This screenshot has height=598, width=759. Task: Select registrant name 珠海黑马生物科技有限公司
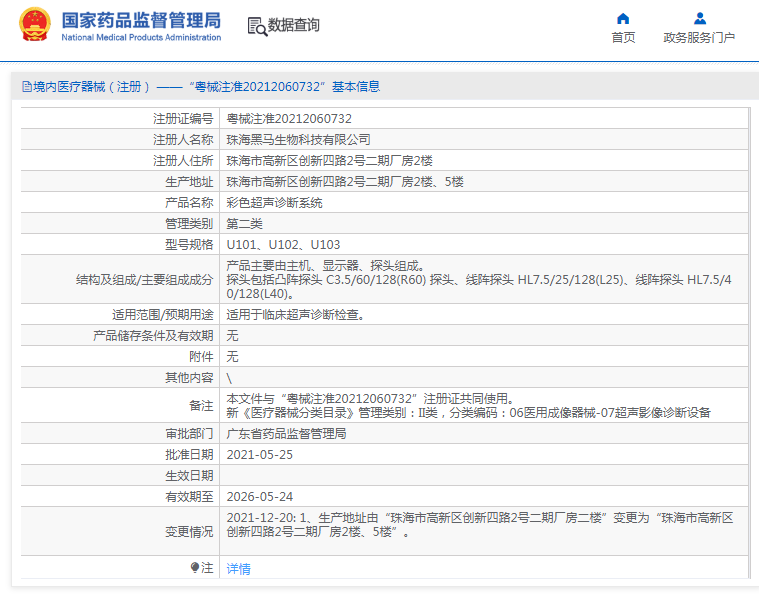(x=298, y=139)
